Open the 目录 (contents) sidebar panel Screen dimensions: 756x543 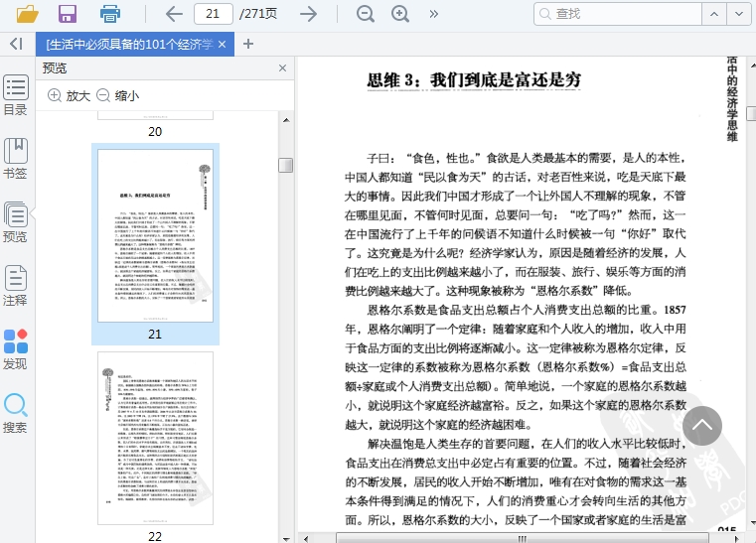(x=16, y=95)
